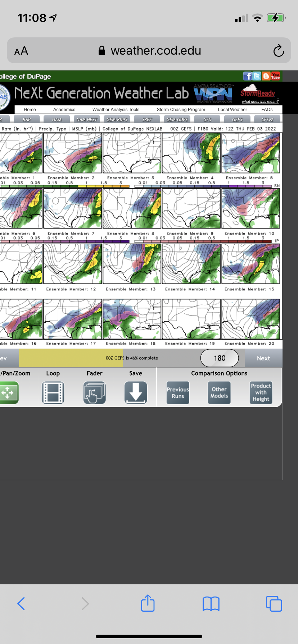Select the NAM NEST model tab
298x644 pixels.
pos(87,119)
